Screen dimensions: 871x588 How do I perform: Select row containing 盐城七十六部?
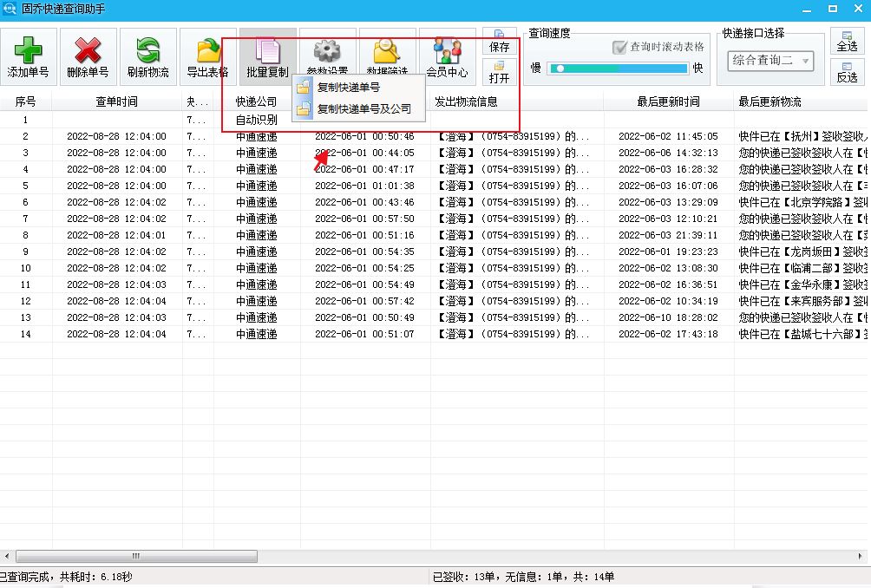point(433,334)
